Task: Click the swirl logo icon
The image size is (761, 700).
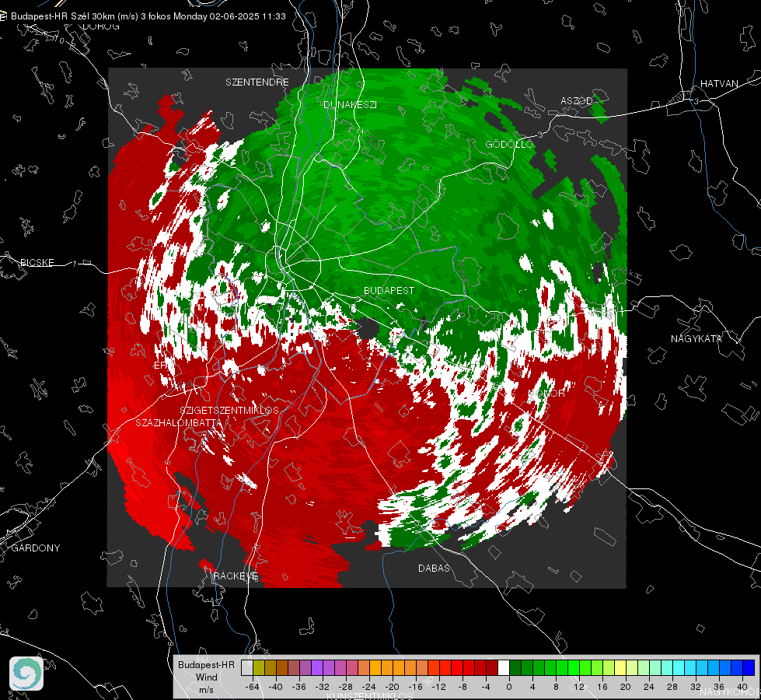Action: pos(26,674)
